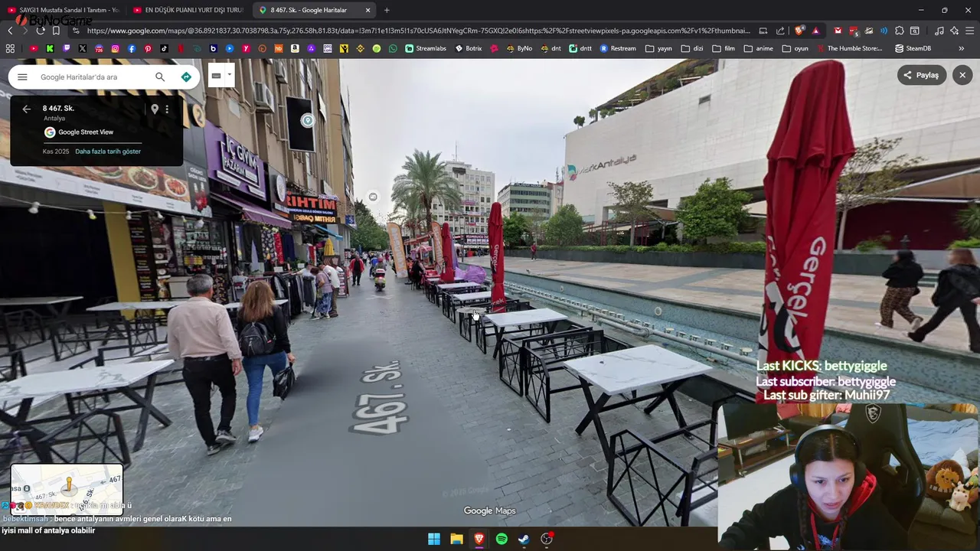Open the Kick bookmark icon
This screenshot has width=980, height=551.
(x=50, y=48)
